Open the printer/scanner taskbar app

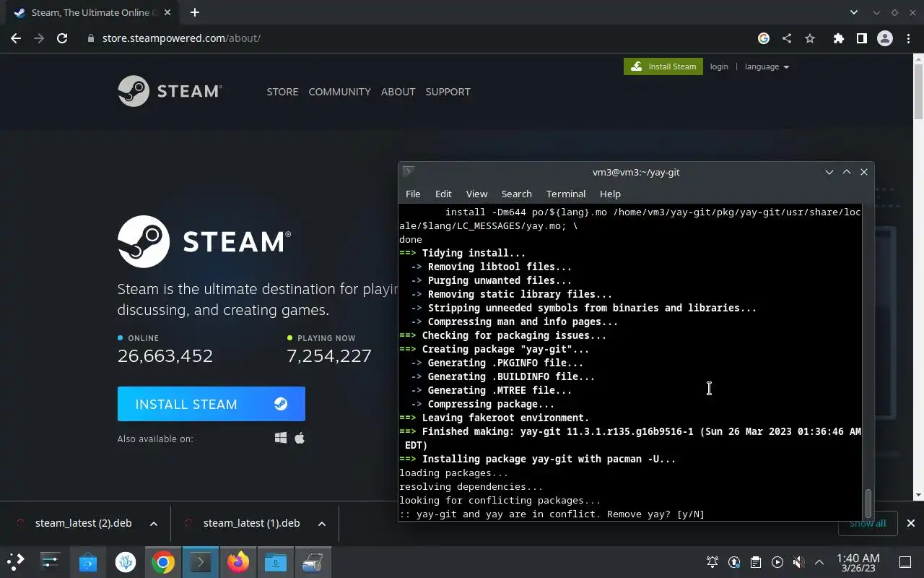[x=313, y=561]
